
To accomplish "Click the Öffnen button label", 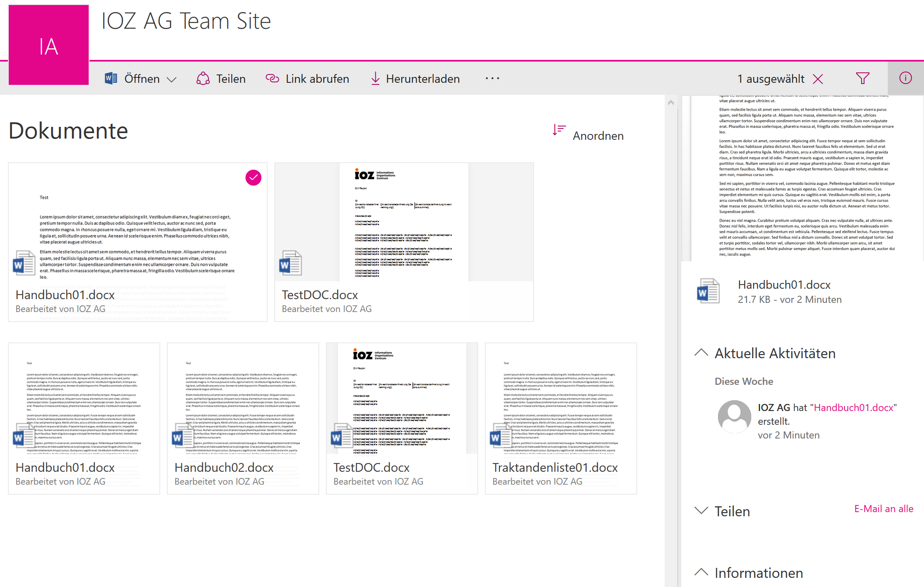I will (142, 79).
